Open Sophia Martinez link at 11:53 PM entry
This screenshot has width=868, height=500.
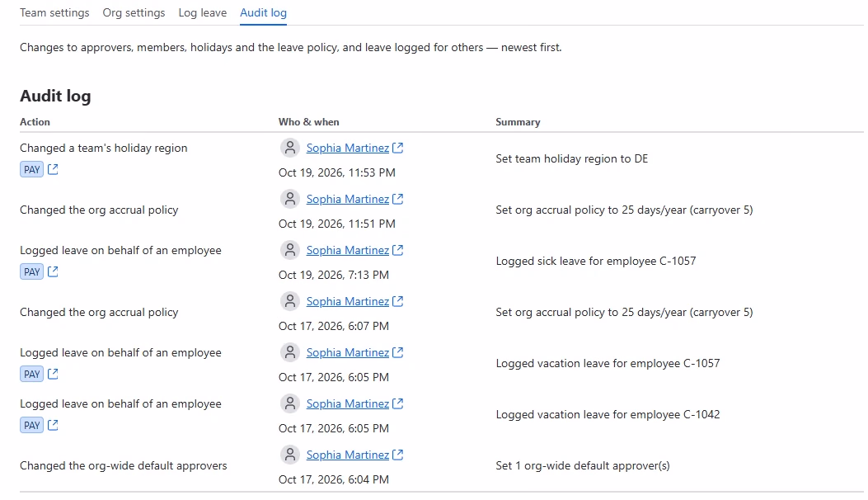pos(347,148)
